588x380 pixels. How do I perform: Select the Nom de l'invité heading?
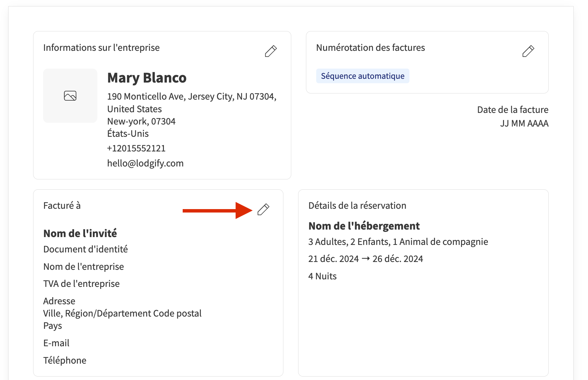point(80,234)
